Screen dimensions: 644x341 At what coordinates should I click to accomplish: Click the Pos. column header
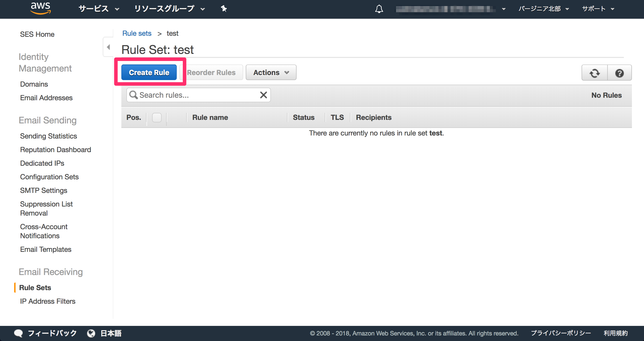pyautogui.click(x=134, y=117)
